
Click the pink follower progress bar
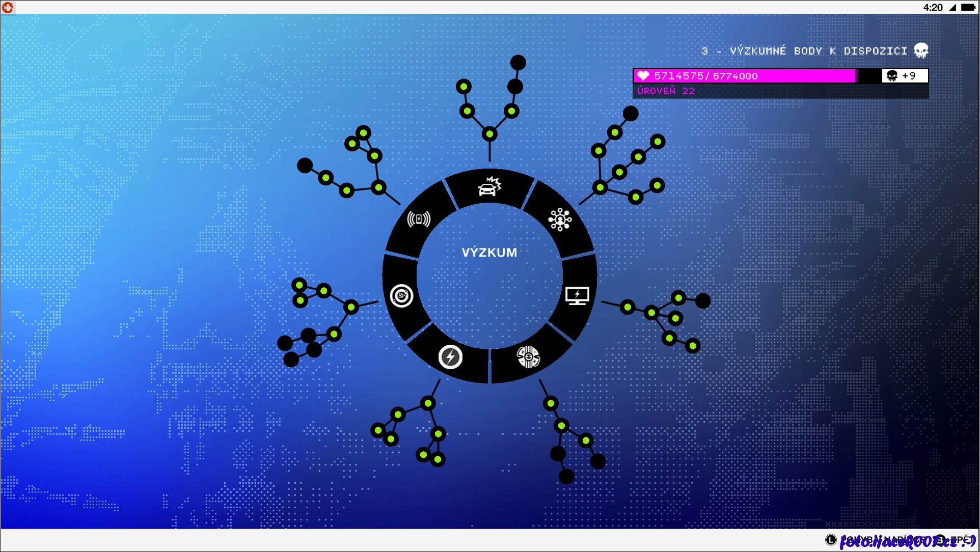(x=746, y=76)
